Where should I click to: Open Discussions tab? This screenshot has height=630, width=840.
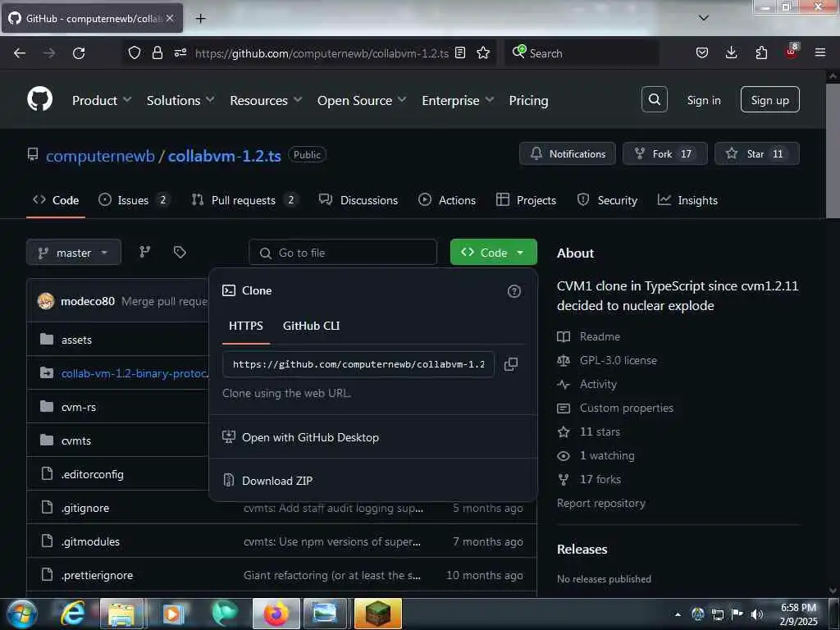pyautogui.click(x=358, y=200)
